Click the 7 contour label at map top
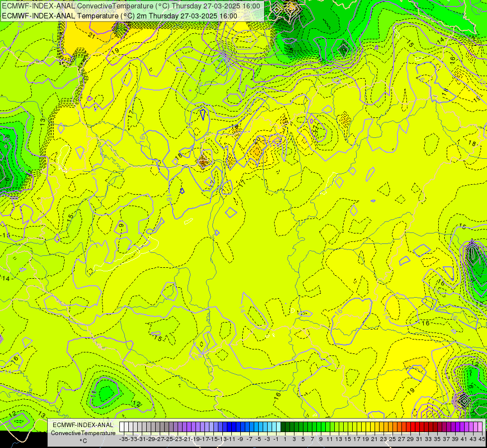 pos(237,40)
